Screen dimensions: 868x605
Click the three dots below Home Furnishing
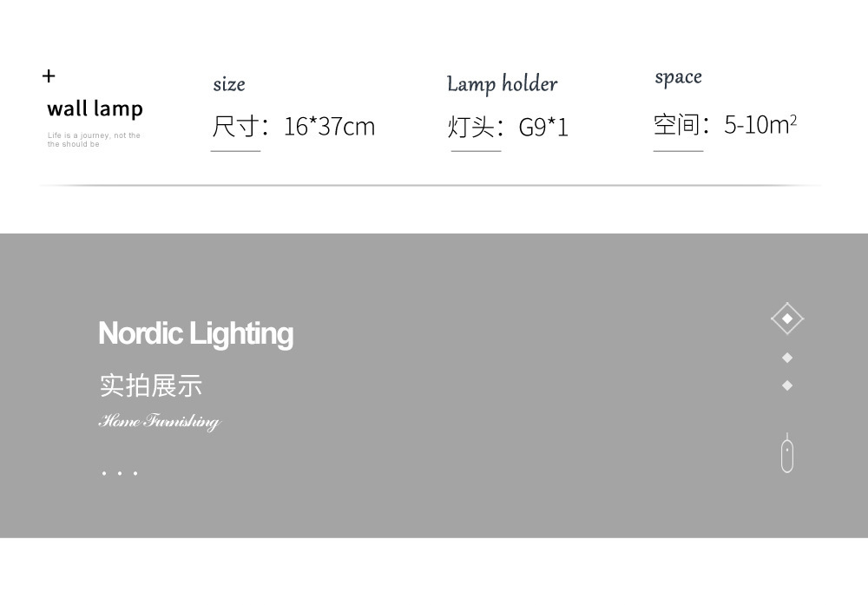(119, 473)
